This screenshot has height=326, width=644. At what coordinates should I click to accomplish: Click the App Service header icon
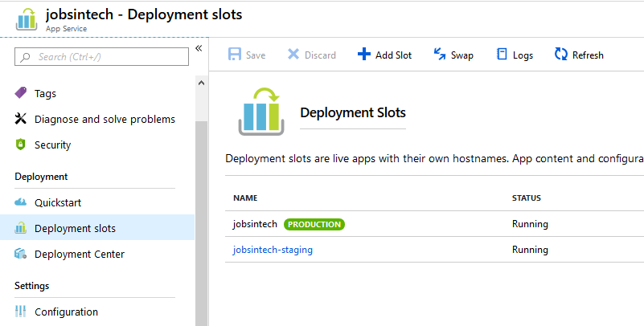pyautogui.click(x=27, y=20)
